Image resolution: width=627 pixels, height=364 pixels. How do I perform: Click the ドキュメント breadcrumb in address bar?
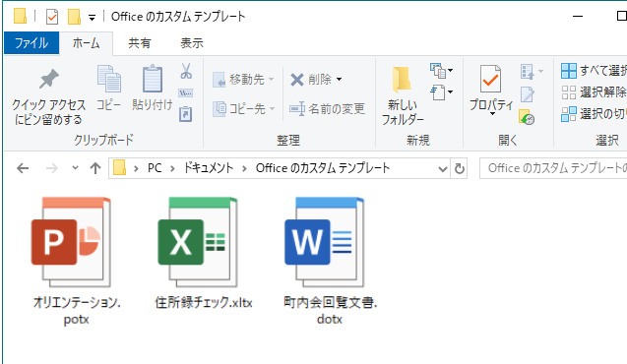(x=209, y=168)
